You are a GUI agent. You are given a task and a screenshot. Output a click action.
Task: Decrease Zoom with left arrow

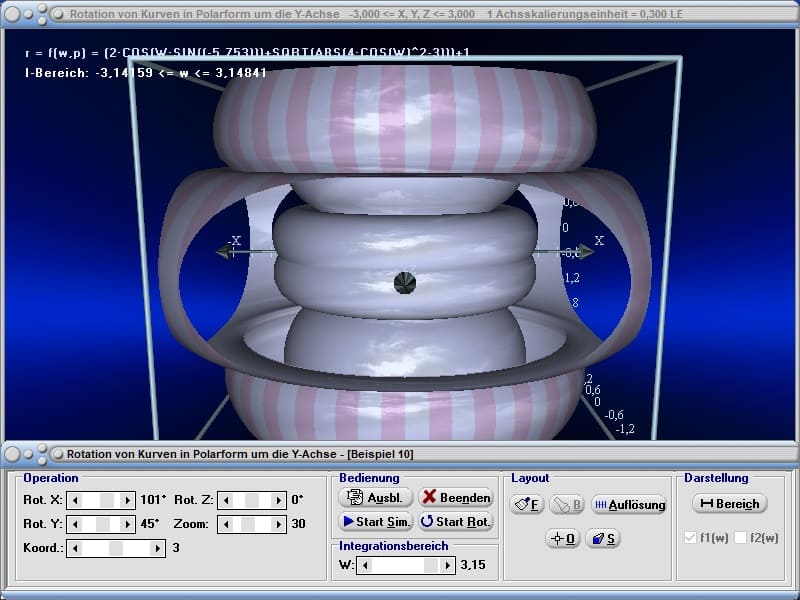[226, 524]
